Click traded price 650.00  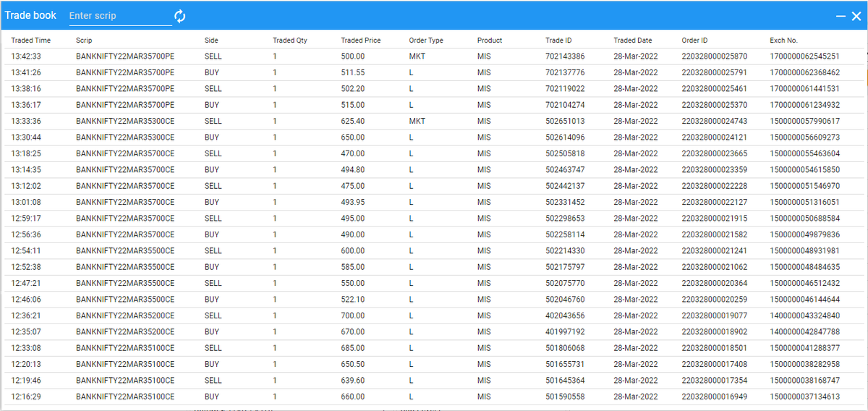[x=352, y=137]
